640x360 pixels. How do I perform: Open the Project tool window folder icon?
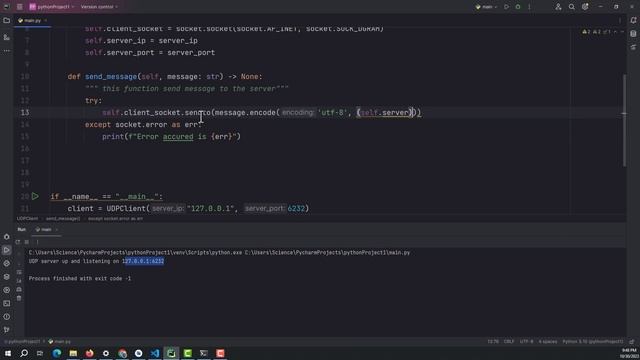(x=7, y=20)
